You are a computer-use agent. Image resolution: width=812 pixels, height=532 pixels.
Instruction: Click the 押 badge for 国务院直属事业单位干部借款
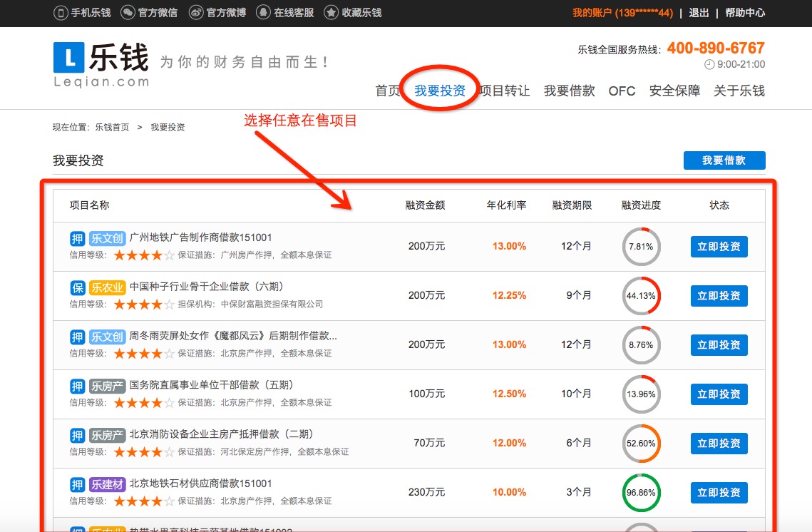[x=77, y=386]
